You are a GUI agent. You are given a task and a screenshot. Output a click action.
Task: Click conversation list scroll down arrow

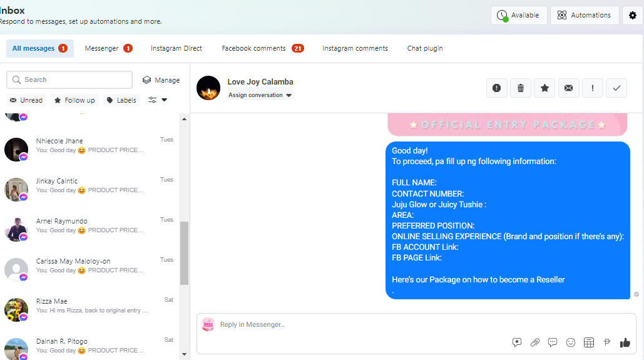pos(185,354)
